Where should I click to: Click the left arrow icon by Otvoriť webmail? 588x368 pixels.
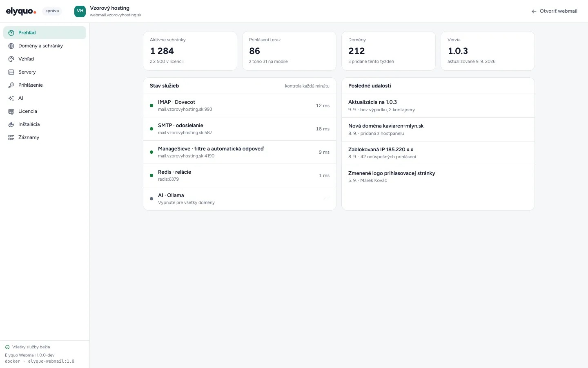click(534, 11)
